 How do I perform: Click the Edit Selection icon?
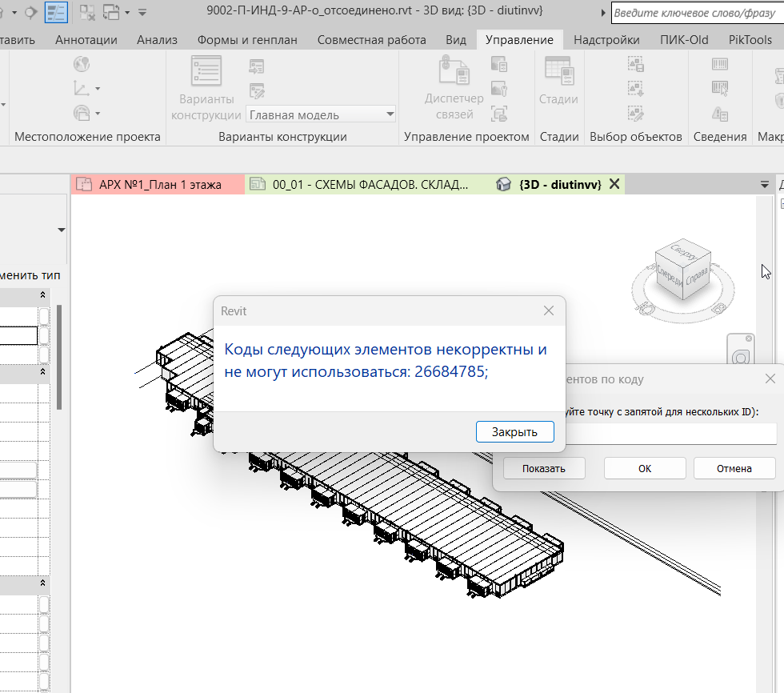coord(635,114)
